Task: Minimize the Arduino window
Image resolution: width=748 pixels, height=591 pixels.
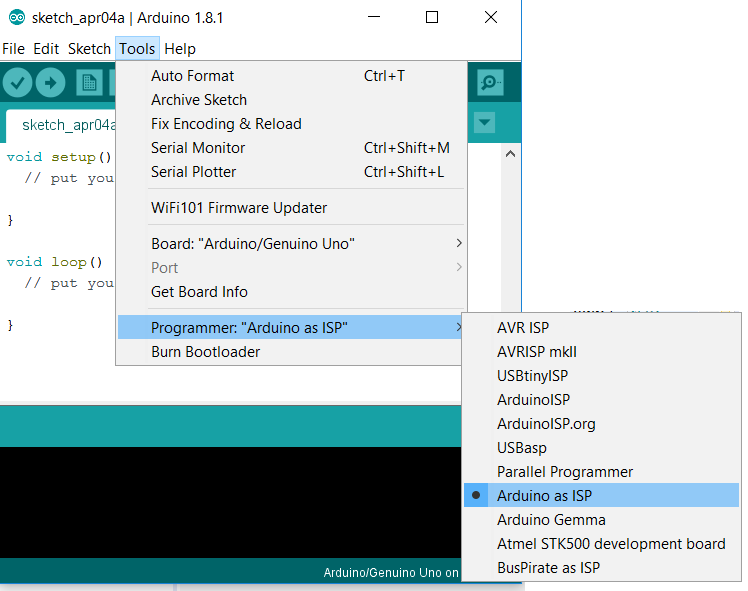Action: click(374, 17)
